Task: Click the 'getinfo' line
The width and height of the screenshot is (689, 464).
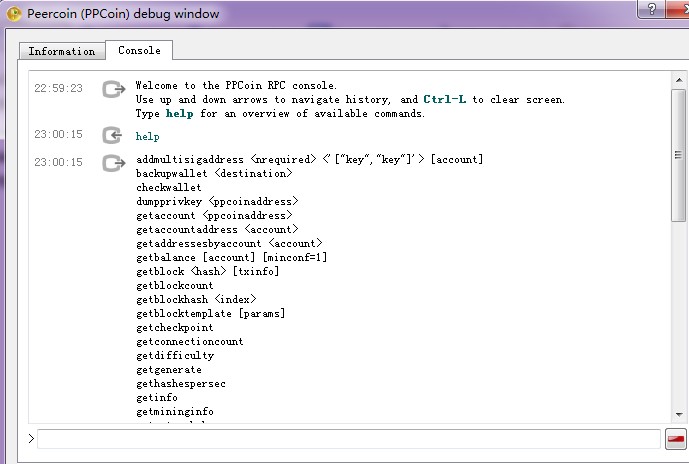Action: click(x=157, y=398)
